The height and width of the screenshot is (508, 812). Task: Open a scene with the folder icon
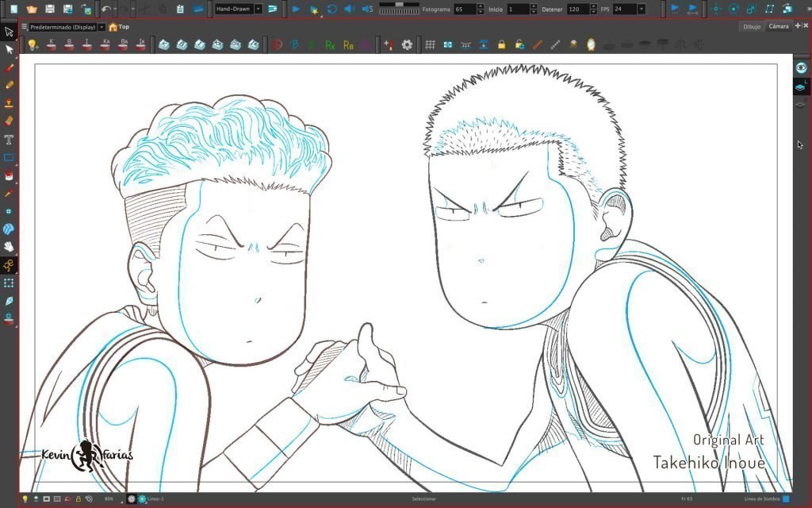click(x=32, y=9)
